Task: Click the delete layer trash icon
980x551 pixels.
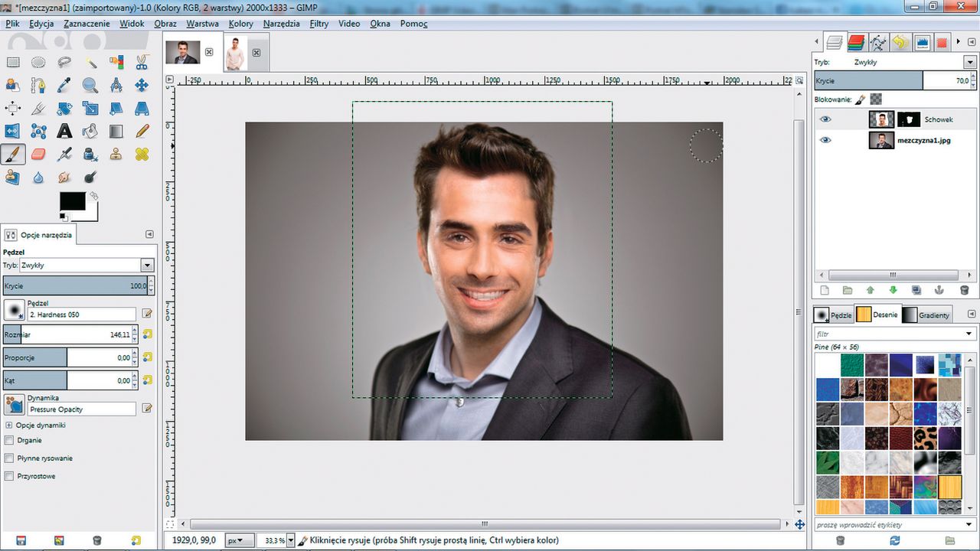Action: click(964, 290)
